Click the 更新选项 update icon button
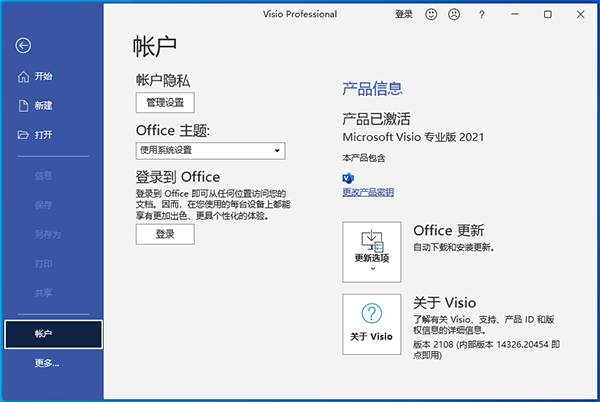The width and height of the screenshot is (600, 402). point(372,251)
